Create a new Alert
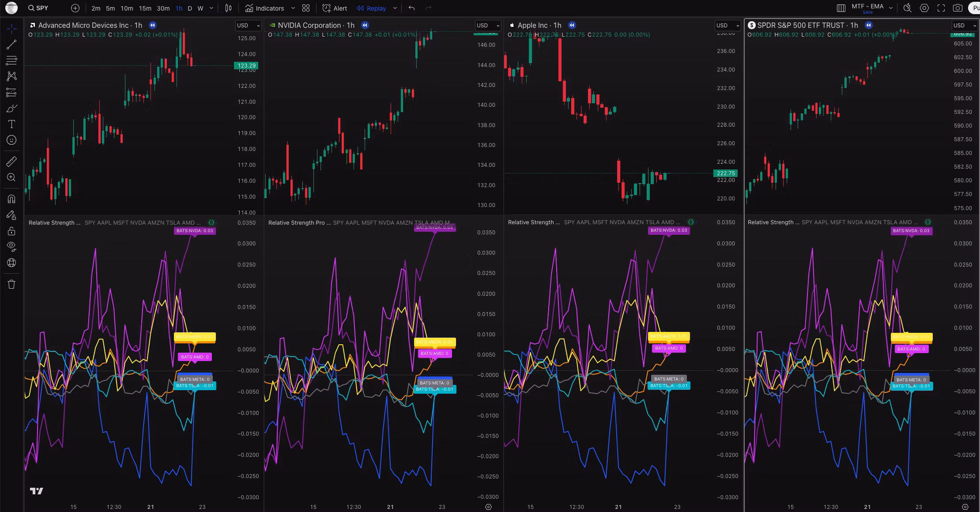The image size is (980, 512). (x=334, y=8)
